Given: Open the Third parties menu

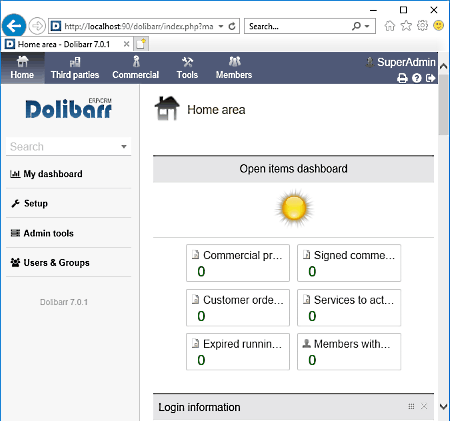Looking at the screenshot, I should 75,68.
